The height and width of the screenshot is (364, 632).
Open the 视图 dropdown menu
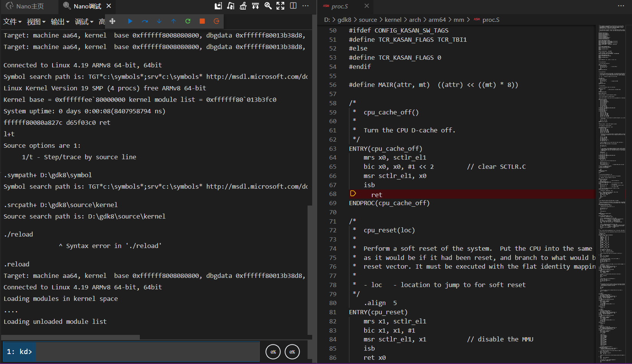tap(36, 21)
